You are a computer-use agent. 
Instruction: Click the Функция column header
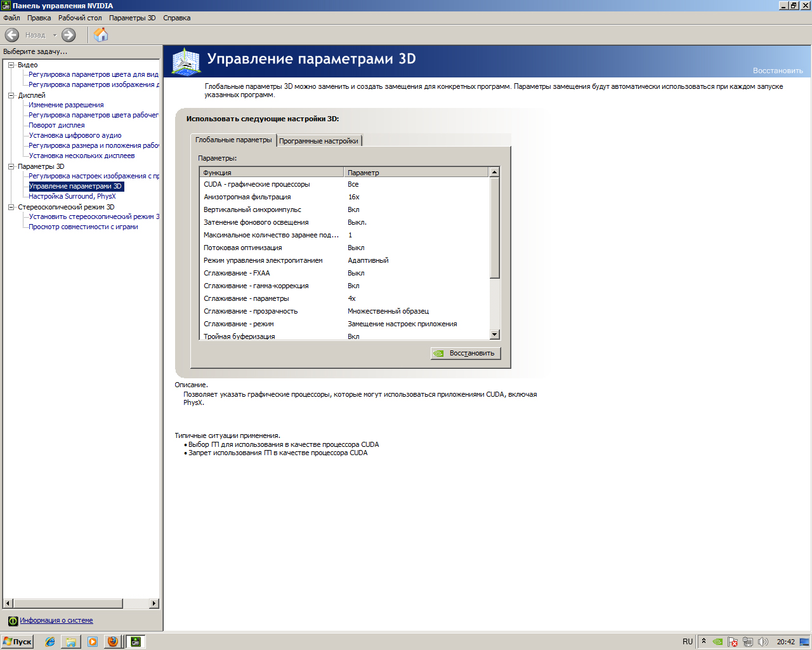tap(272, 172)
